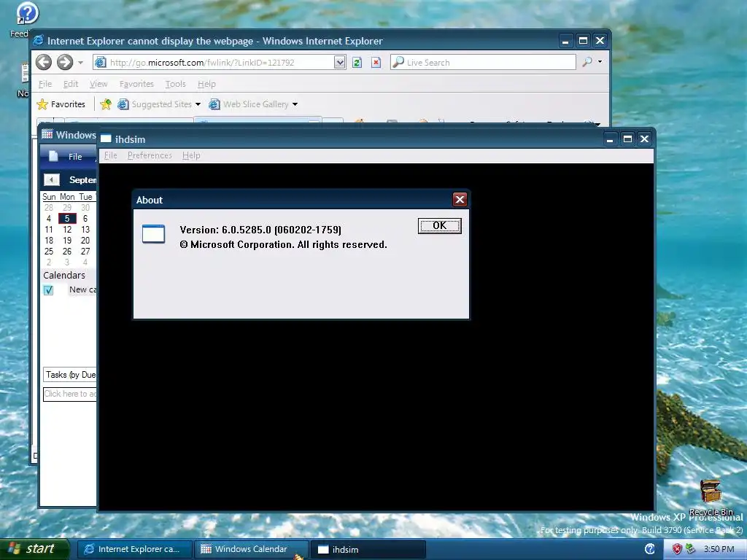Image resolution: width=747 pixels, height=560 pixels.
Task: Click the Favorites star button
Action: point(61,104)
